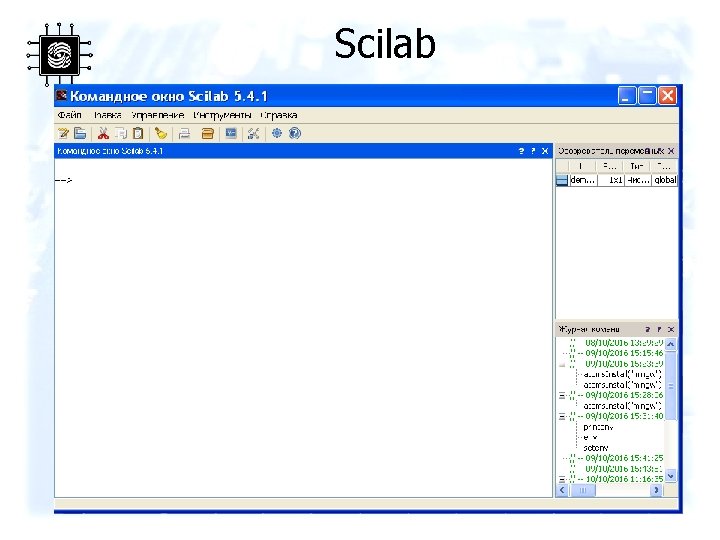Click the Print icon in toolbar

click(184, 134)
